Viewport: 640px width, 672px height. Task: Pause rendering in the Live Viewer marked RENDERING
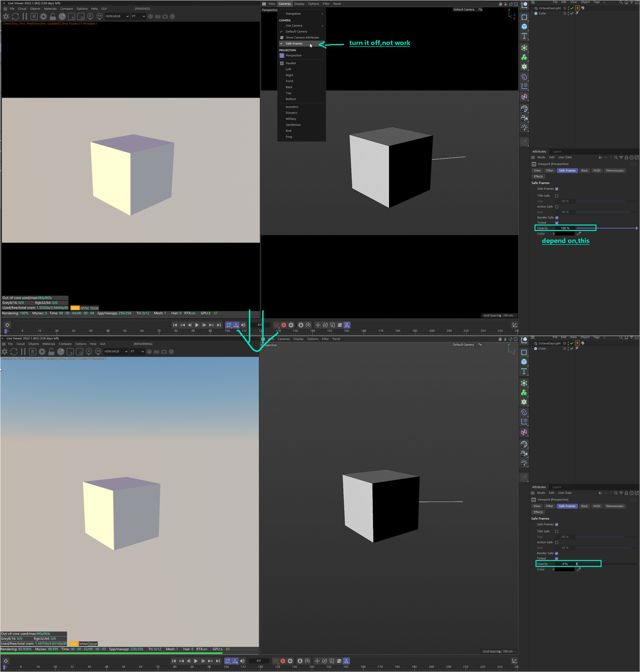tap(23, 352)
